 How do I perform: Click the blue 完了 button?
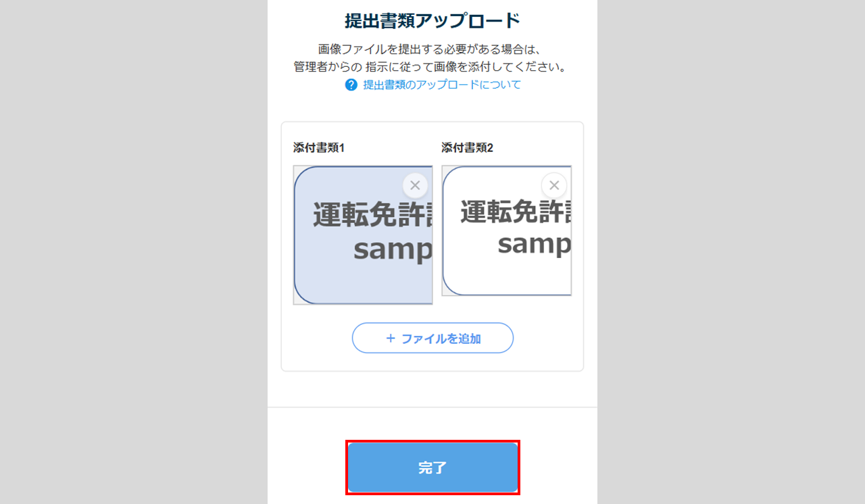pos(432,468)
